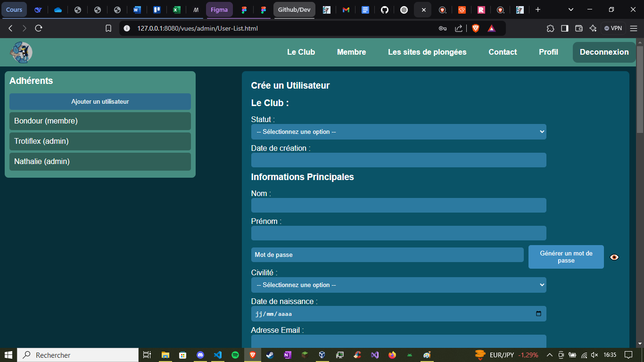Toggle Brave Shields for this site
The width and height of the screenshot is (644, 362).
(x=476, y=28)
